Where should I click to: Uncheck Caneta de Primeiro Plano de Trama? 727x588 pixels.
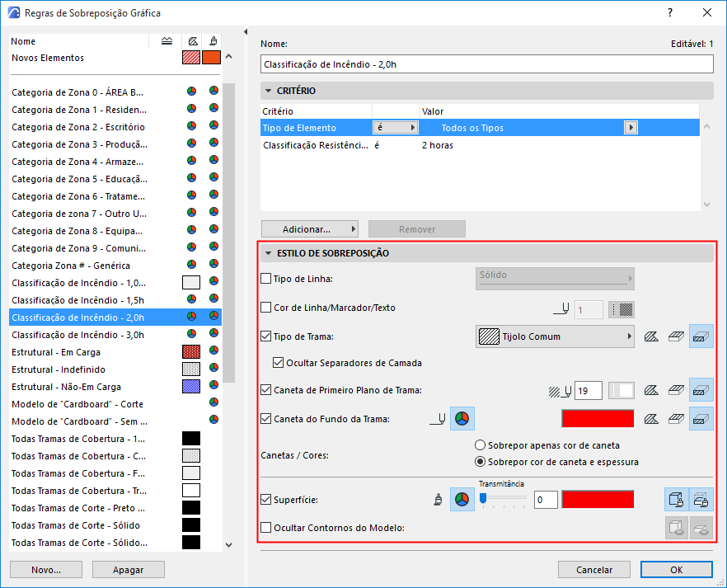click(x=265, y=390)
